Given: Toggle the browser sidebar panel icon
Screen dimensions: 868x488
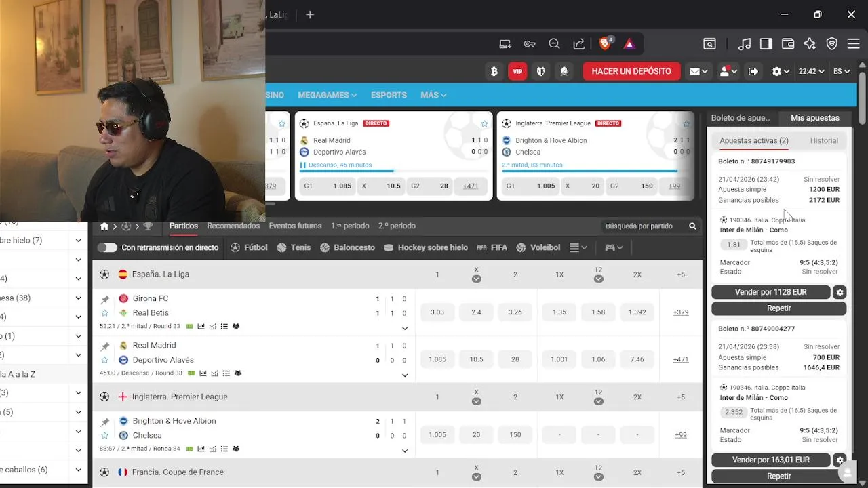Looking at the screenshot, I should click(x=766, y=44).
